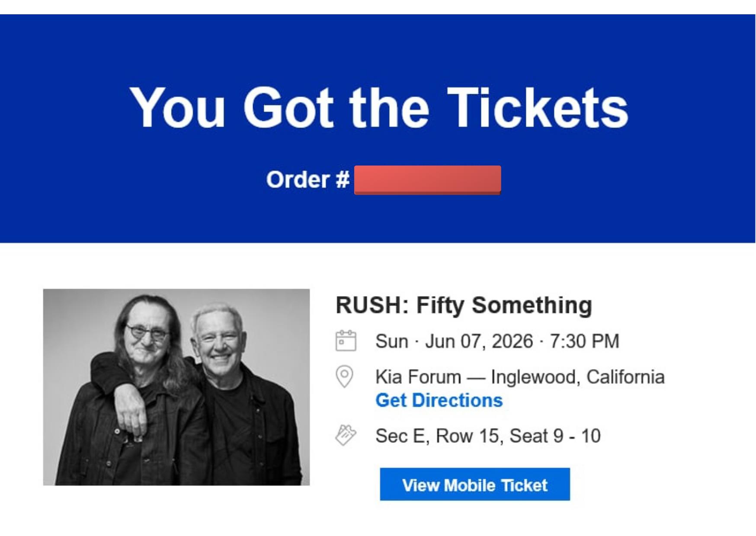Click the Order # label
Image resolution: width=756 pixels, height=536 pixels.
[x=308, y=179]
